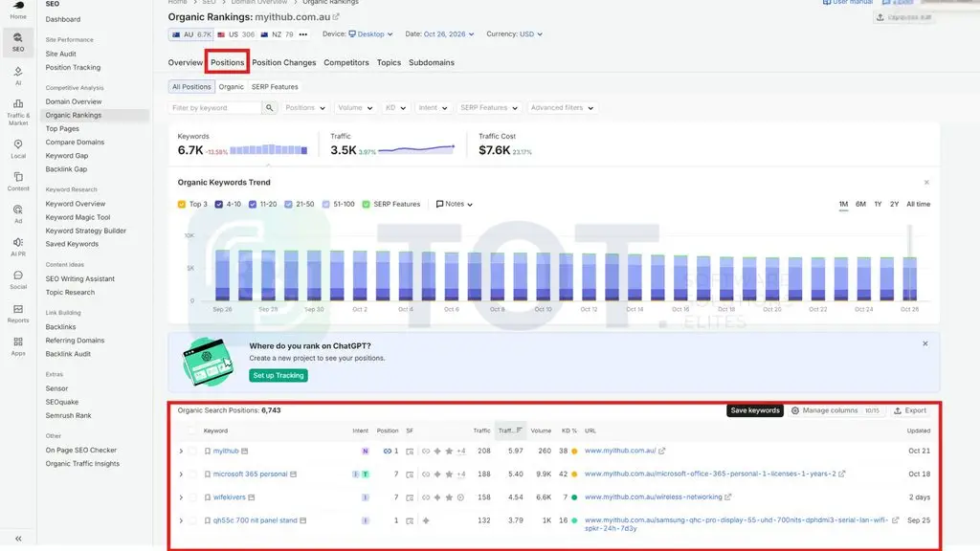980x551 pixels.
Task: Toggle the 4-10 legend checkbox
Action: pyautogui.click(x=219, y=205)
